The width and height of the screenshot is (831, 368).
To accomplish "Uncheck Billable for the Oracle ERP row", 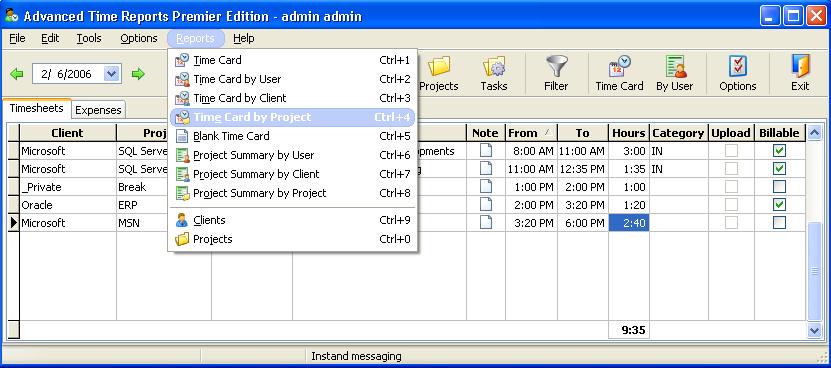I will click(x=779, y=205).
